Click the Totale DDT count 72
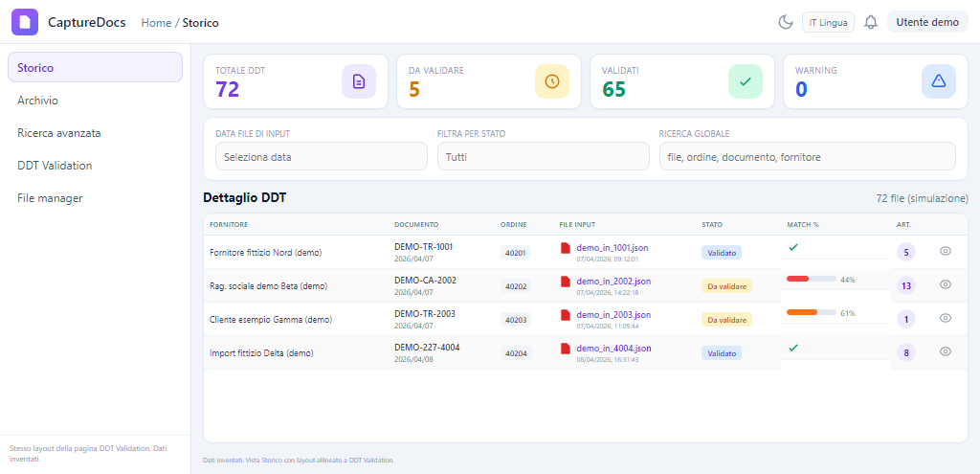 228,89
